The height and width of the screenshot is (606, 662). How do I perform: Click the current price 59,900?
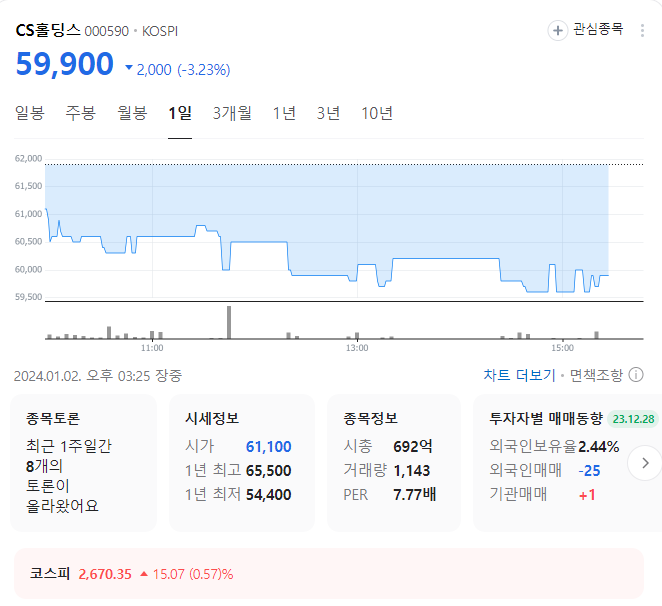[x=65, y=64]
